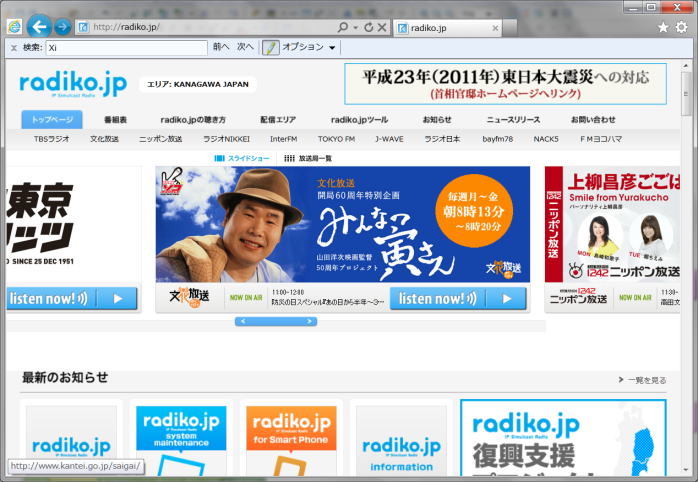Click the 上柳昌彦 ニッポン放送 banner image
This screenshot has height=482, width=698.
pyautogui.click(x=613, y=224)
